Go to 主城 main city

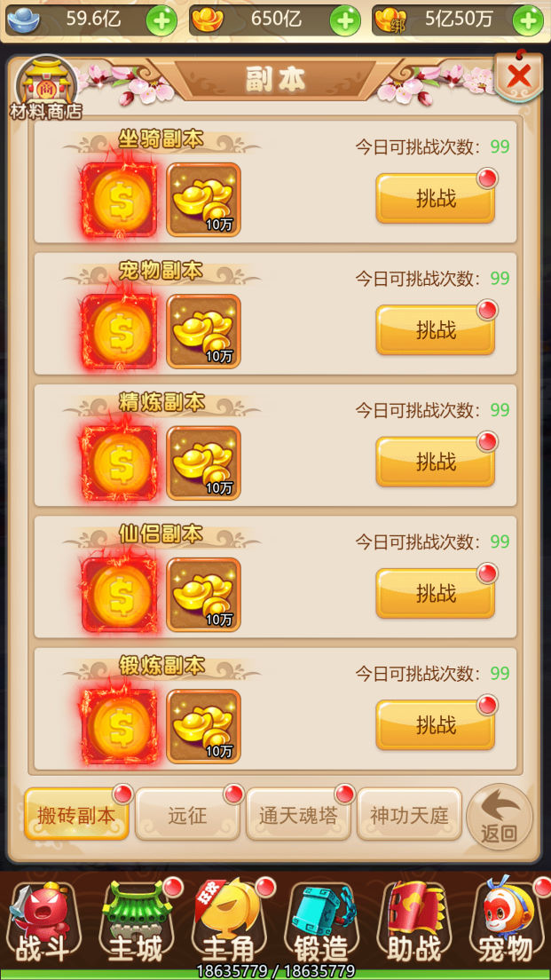(x=137, y=923)
